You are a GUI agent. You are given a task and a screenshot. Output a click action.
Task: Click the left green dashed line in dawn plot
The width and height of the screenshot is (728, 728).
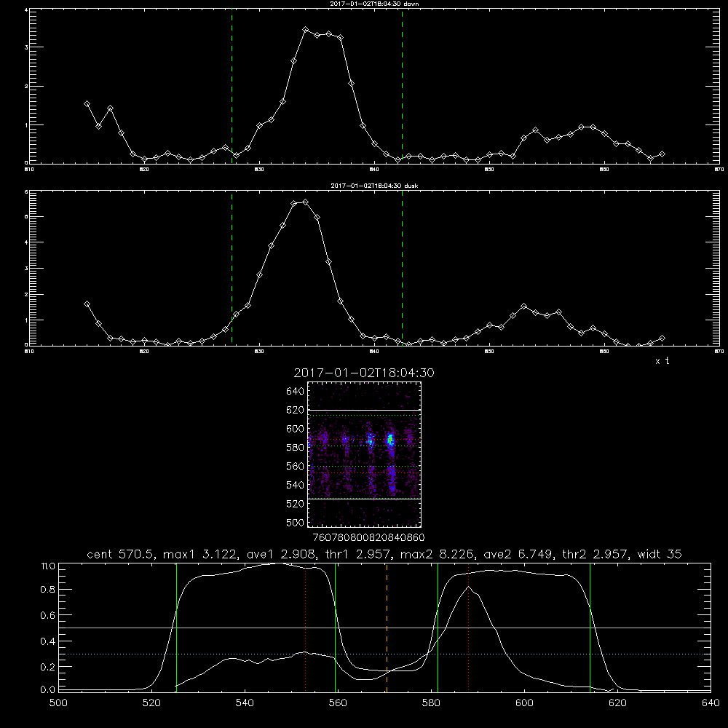pos(232,86)
